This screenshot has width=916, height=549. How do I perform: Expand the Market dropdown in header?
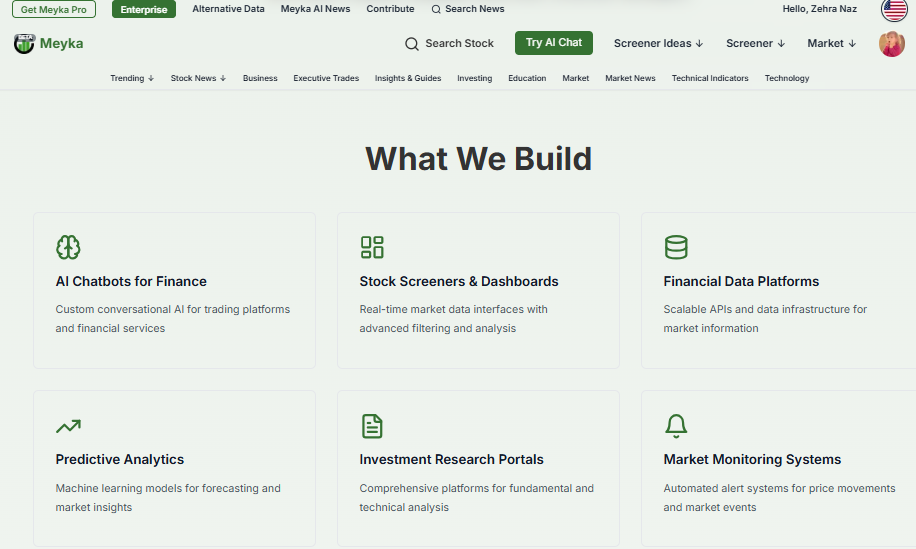click(x=832, y=44)
